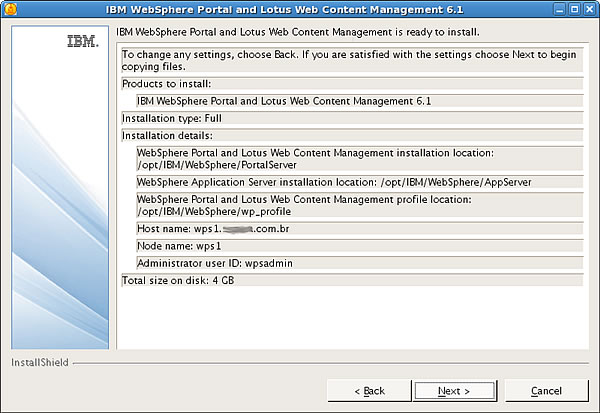Click the window title bar text

284,10
